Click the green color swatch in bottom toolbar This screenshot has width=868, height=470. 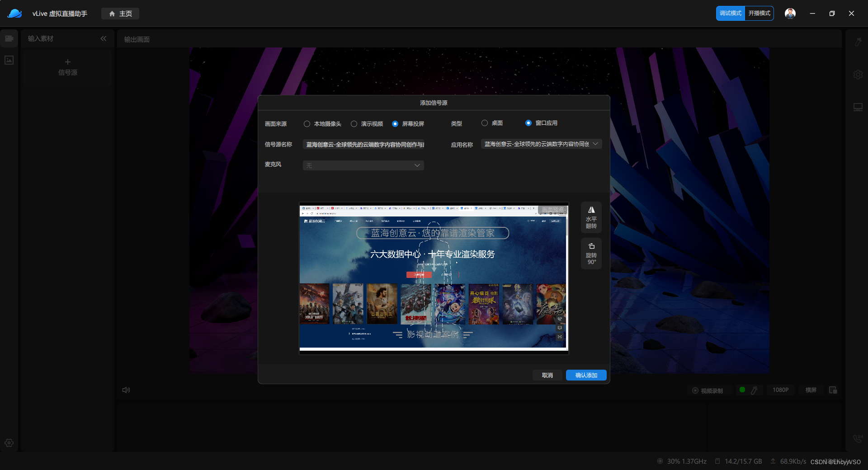point(742,390)
